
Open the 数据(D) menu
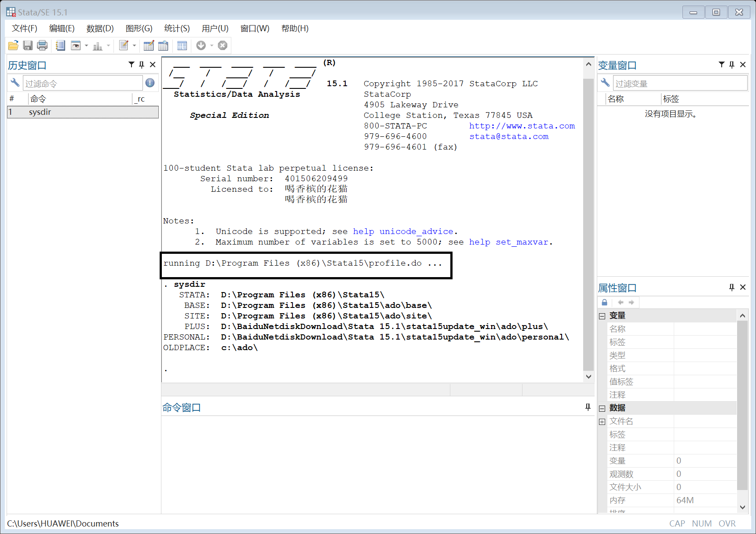point(100,29)
